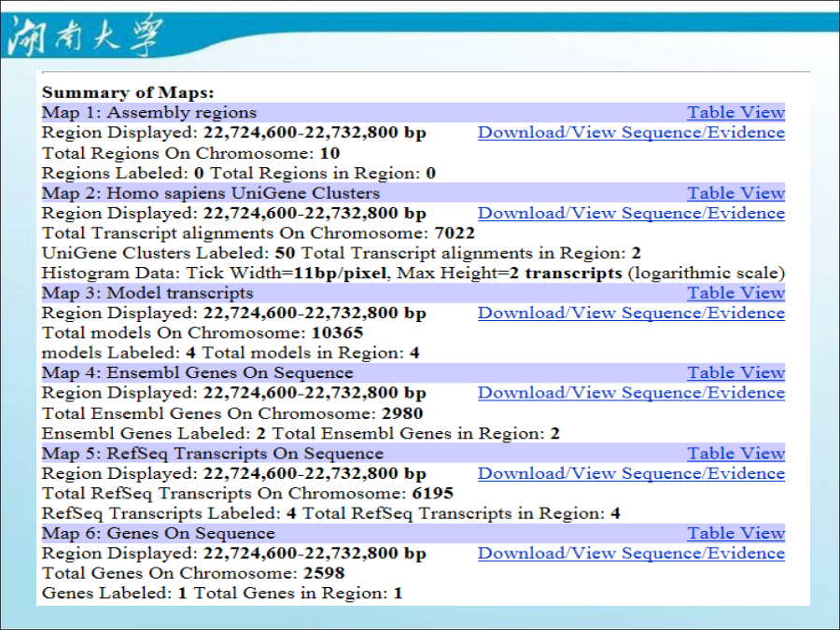Select 'Map 4: Ensembl Genes On Sequence' text

(198, 372)
